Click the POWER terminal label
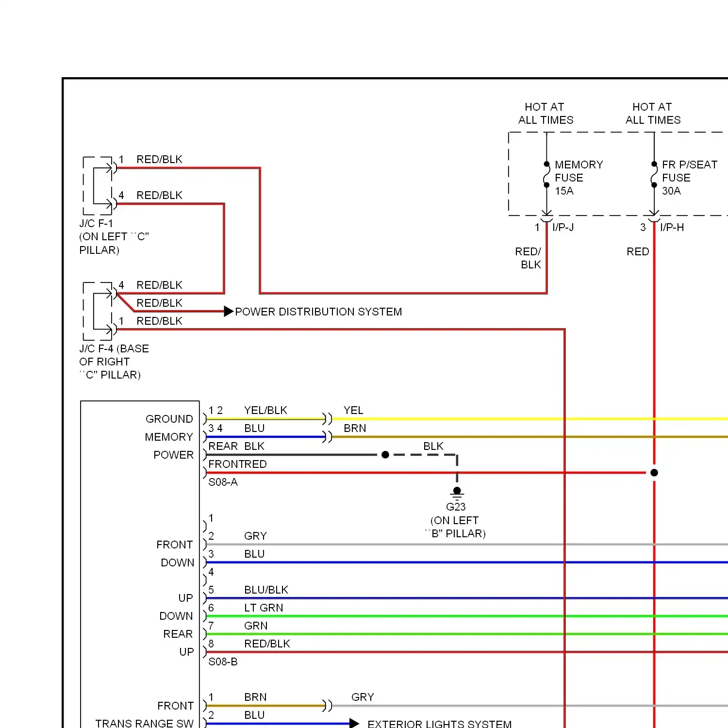This screenshot has height=728, width=728. click(173, 455)
